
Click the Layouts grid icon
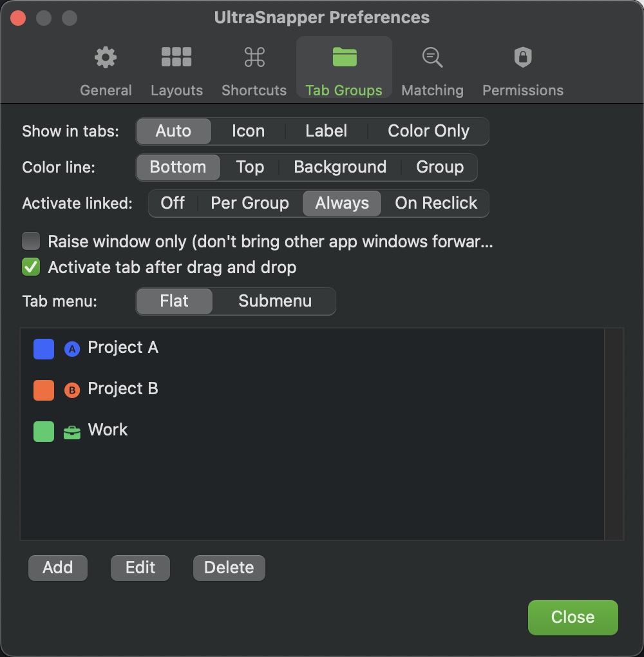click(176, 57)
